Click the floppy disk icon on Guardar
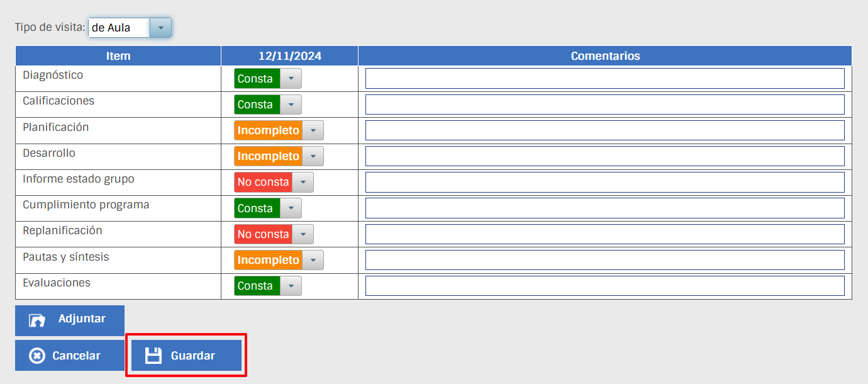The height and width of the screenshot is (384, 868). click(x=153, y=356)
